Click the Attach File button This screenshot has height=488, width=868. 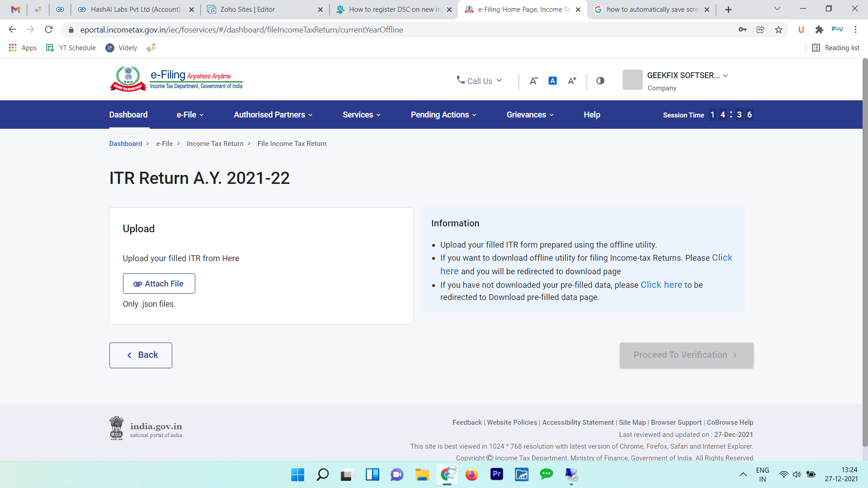click(x=159, y=284)
